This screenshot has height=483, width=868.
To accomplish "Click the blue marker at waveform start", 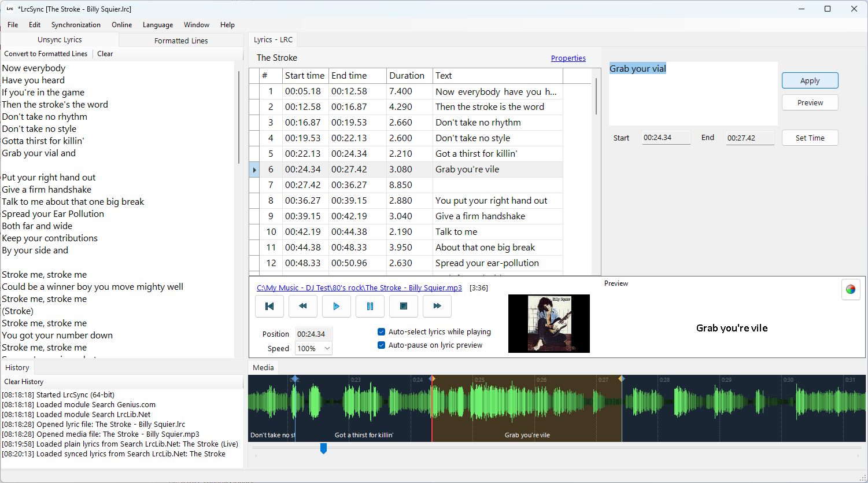I will pos(295,379).
